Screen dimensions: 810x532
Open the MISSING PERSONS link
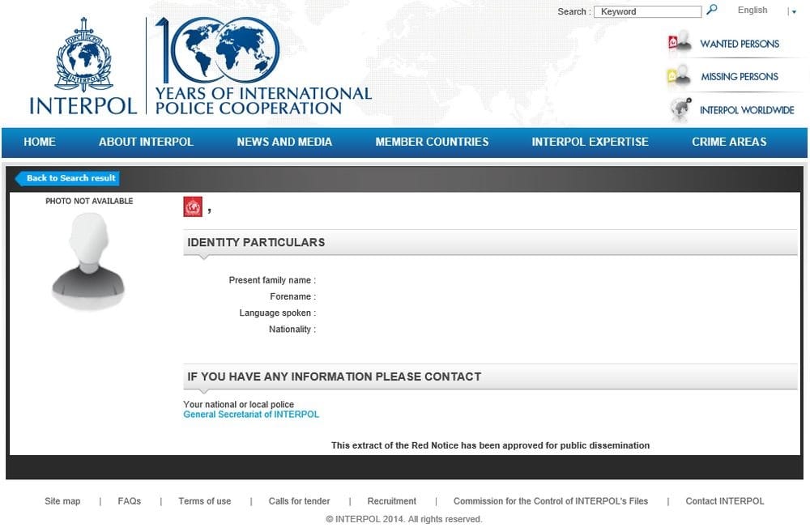740,76
